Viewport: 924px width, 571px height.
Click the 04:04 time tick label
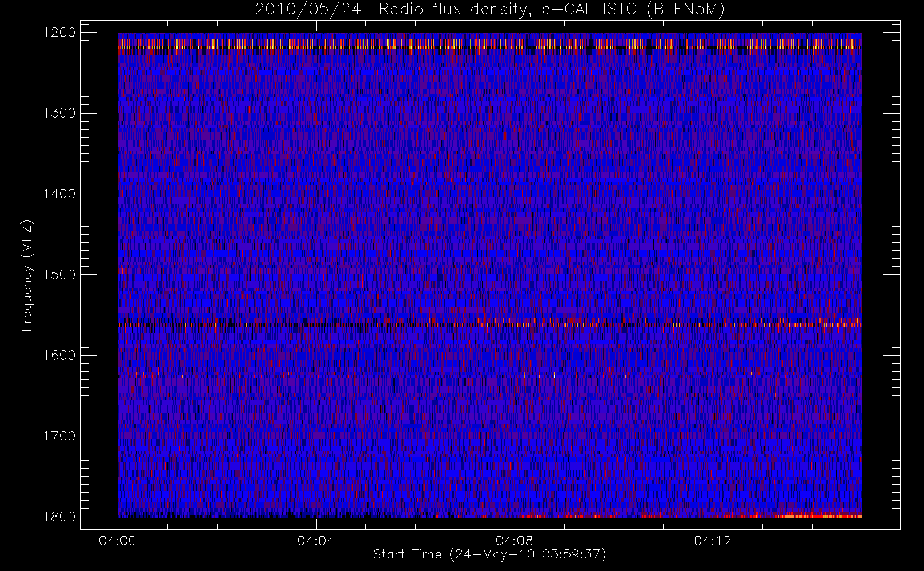(x=316, y=541)
